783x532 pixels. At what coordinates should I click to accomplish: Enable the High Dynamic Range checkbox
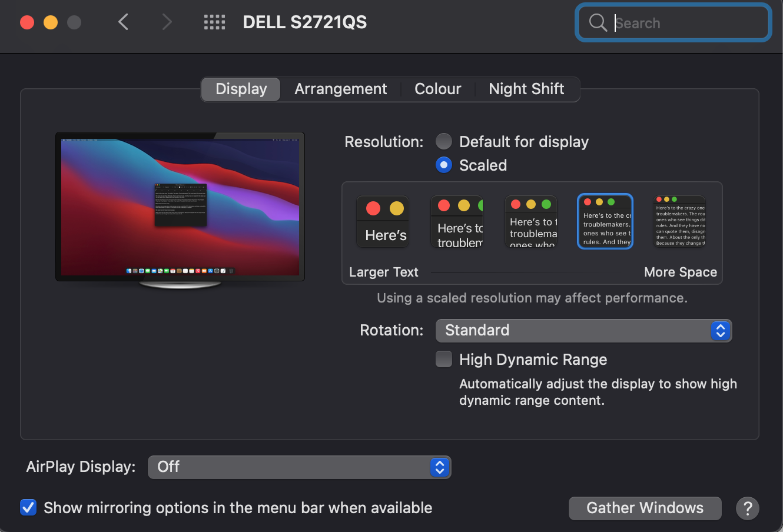(x=444, y=359)
